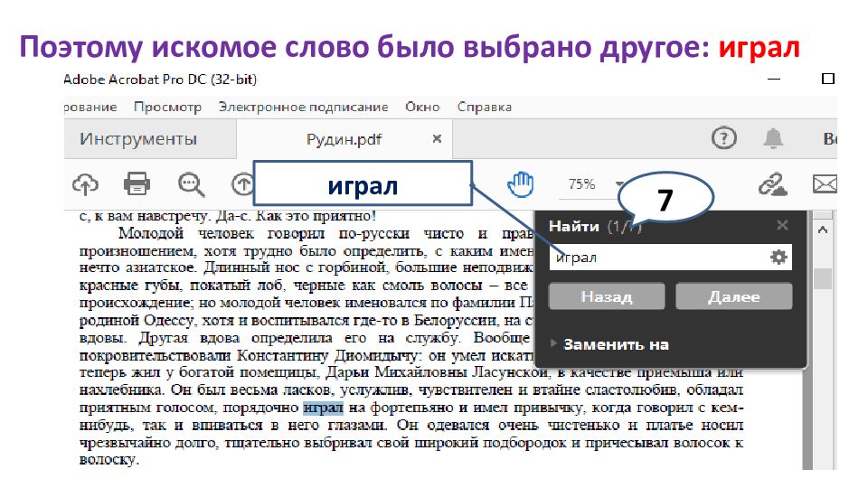Image resolution: width=868 pixels, height=488 pixels.
Task: Click the Назад button in Find panel
Action: point(607,297)
